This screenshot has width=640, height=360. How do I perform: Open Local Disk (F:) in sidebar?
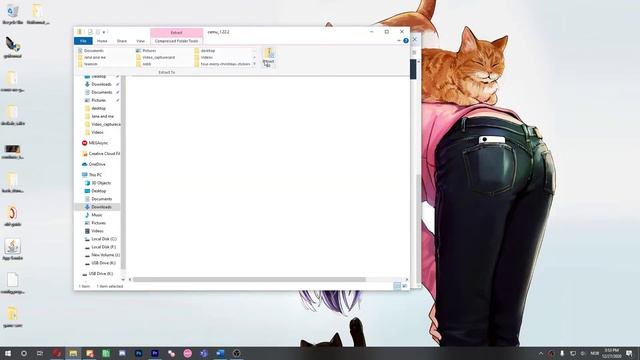coord(103,247)
